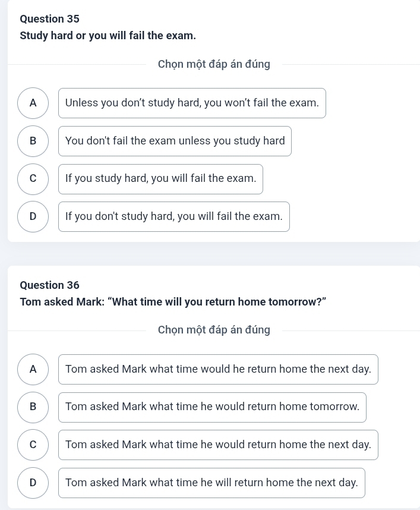The height and width of the screenshot is (510, 420).
Task: Select circle D for Question 36
Action: pyautogui.click(x=33, y=483)
